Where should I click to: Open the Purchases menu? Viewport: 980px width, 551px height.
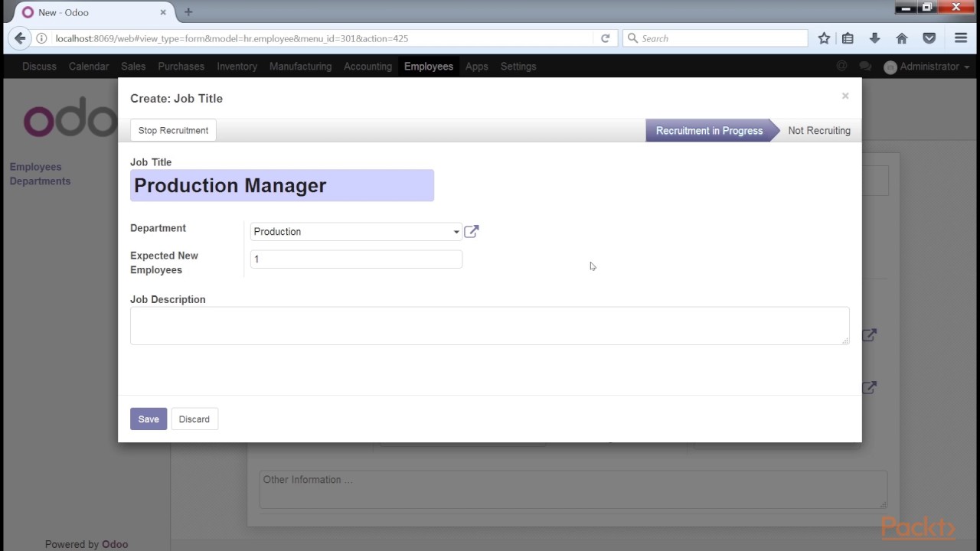click(x=181, y=67)
